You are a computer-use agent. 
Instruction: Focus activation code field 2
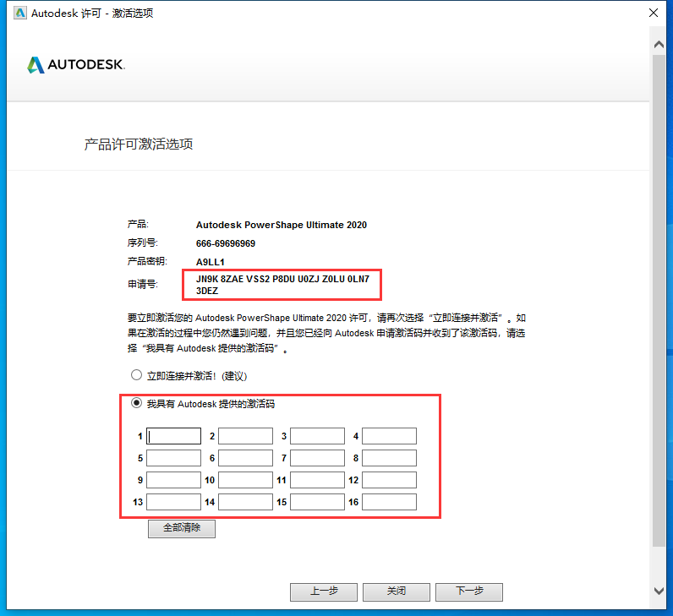(x=245, y=436)
